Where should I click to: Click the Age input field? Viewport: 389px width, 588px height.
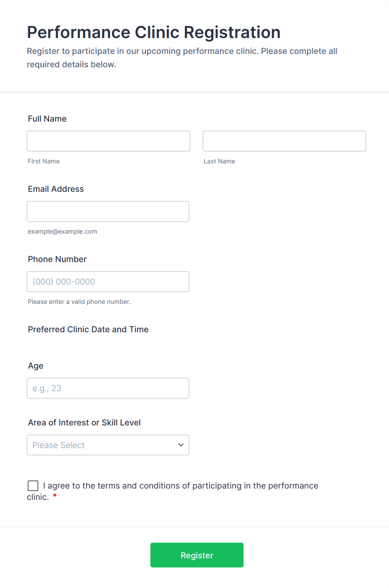click(108, 388)
